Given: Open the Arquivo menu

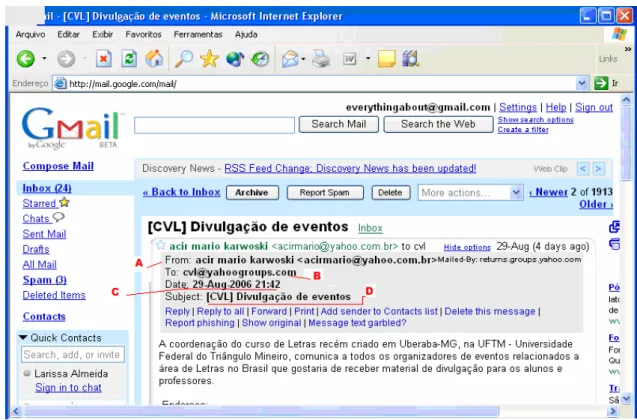Looking at the screenshot, I should [x=30, y=35].
